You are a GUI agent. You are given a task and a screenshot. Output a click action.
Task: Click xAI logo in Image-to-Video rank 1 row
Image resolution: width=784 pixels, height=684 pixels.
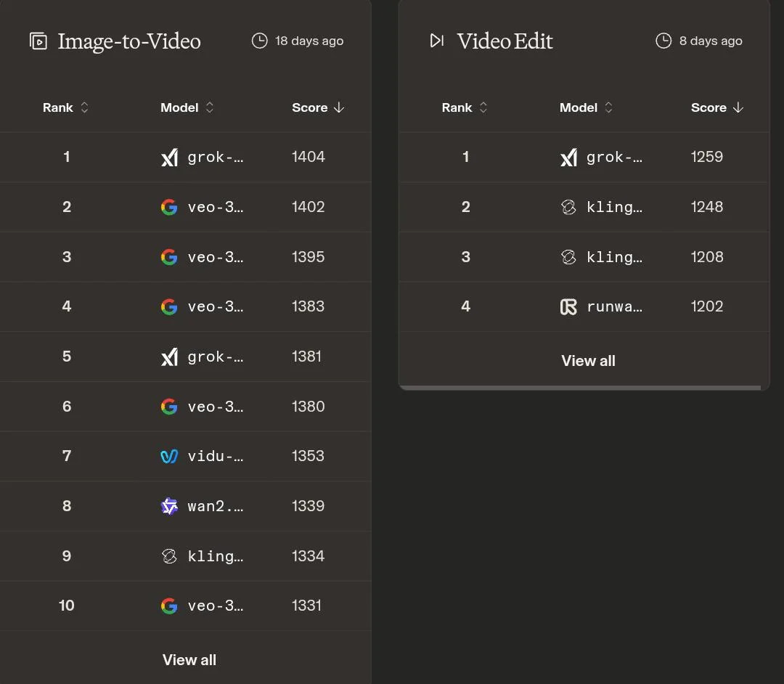(169, 158)
